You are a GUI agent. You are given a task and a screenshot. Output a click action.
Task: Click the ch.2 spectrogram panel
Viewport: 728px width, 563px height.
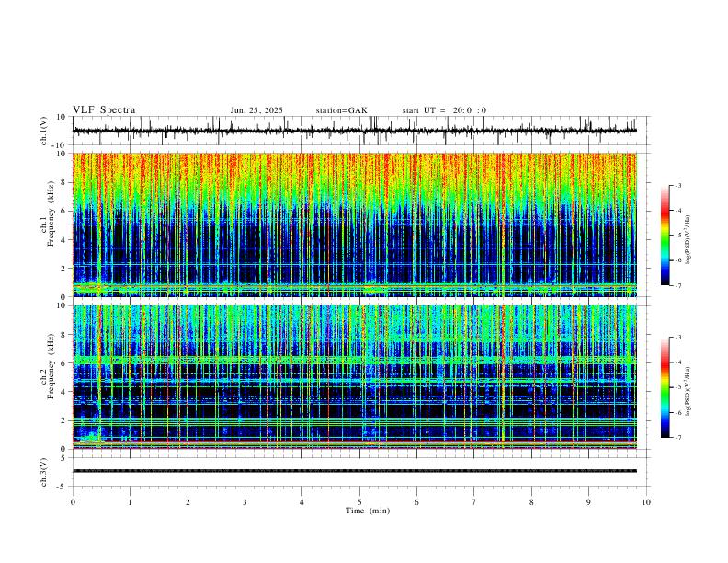pos(355,377)
